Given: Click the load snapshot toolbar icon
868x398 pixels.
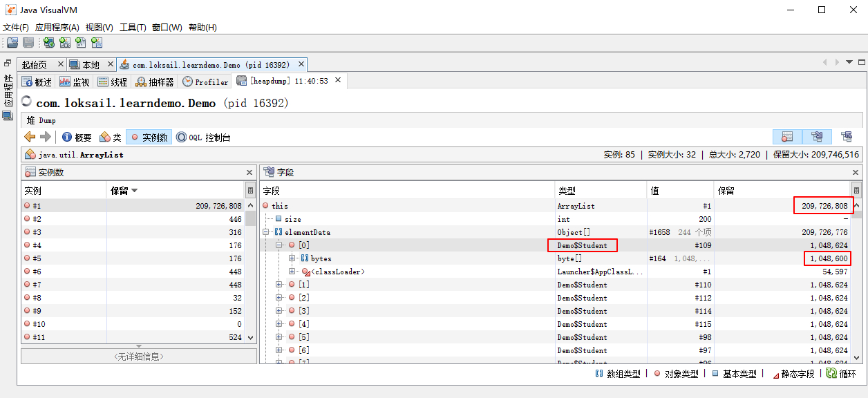Looking at the screenshot, I should click(12, 43).
